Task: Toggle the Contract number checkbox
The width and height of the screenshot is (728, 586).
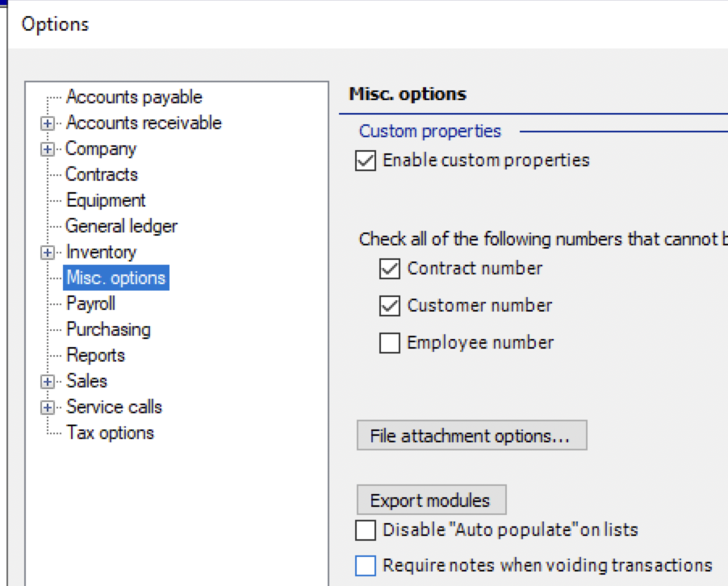Action: coord(390,269)
